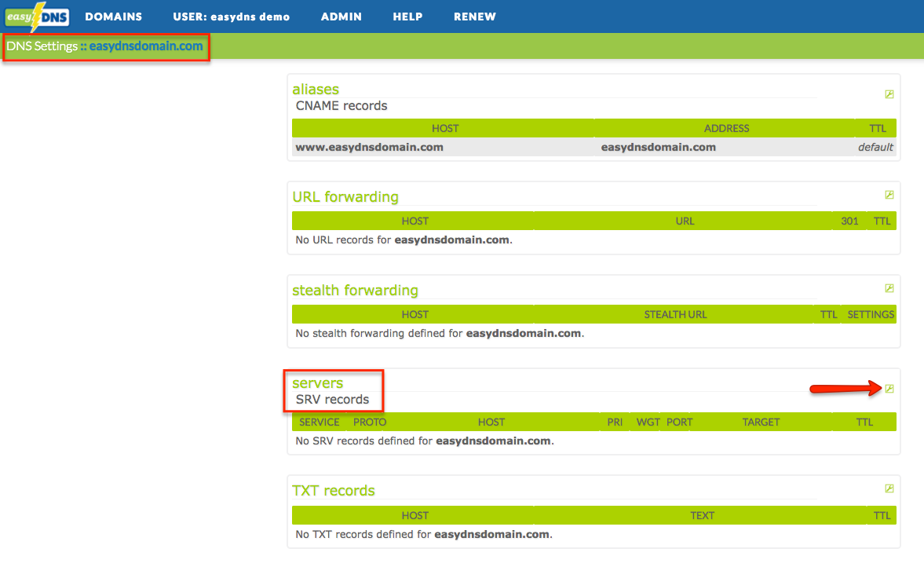Viewport: 924px width, 567px height.
Task: Click the easyDNS logo
Action: tap(37, 16)
